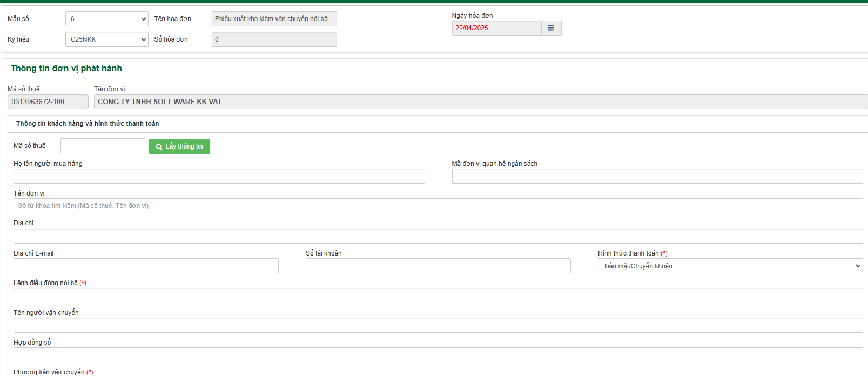The height and width of the screenshot is (376, 868).
Task: Click the Mã đơn vị quan hệ ngân sách field
Action: pyautogui.click(x=657, y=176)
